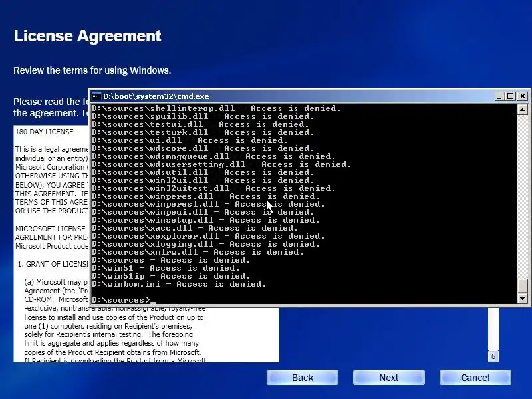The width and height of the screenshot is (532, 399).
Task: Click the 'D:\sources\xacc.dll' output line
Action: click(195, 228)
